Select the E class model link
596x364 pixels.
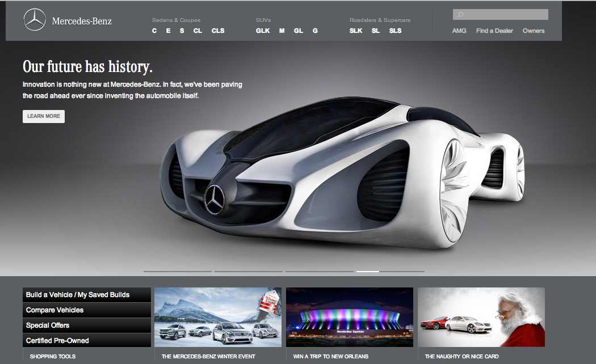coord(168,31)
